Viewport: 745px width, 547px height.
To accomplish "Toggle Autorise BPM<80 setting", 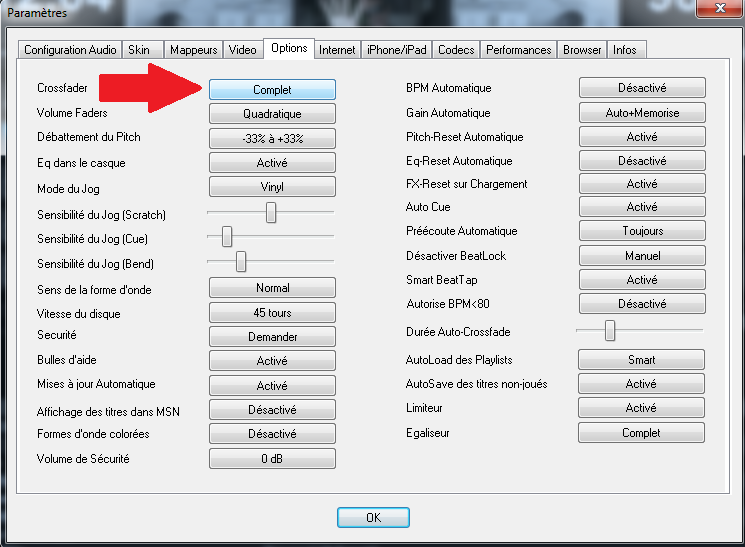I will click(x=642, y=303).
